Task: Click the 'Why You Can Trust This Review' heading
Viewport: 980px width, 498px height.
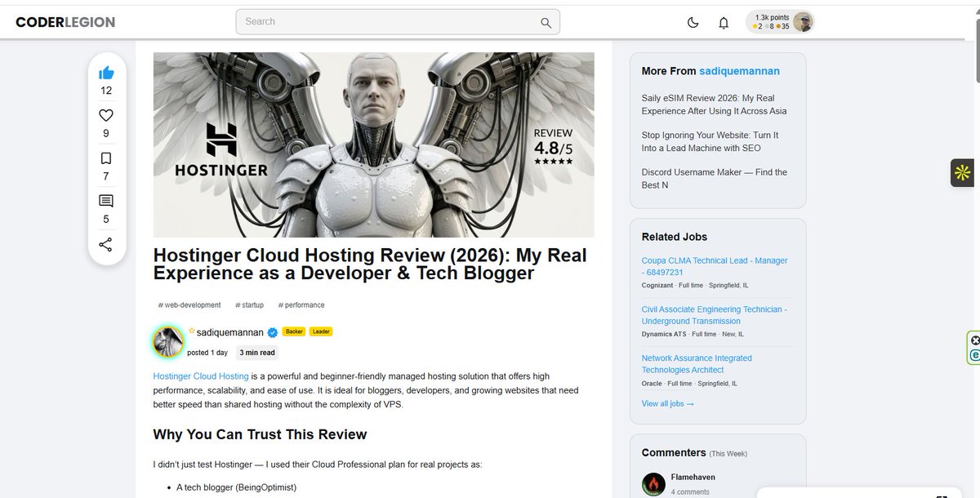Action: 261,434
